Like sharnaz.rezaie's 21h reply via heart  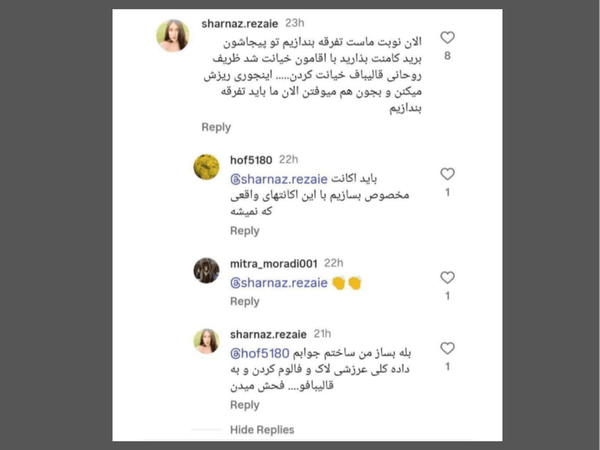point(447,348)
